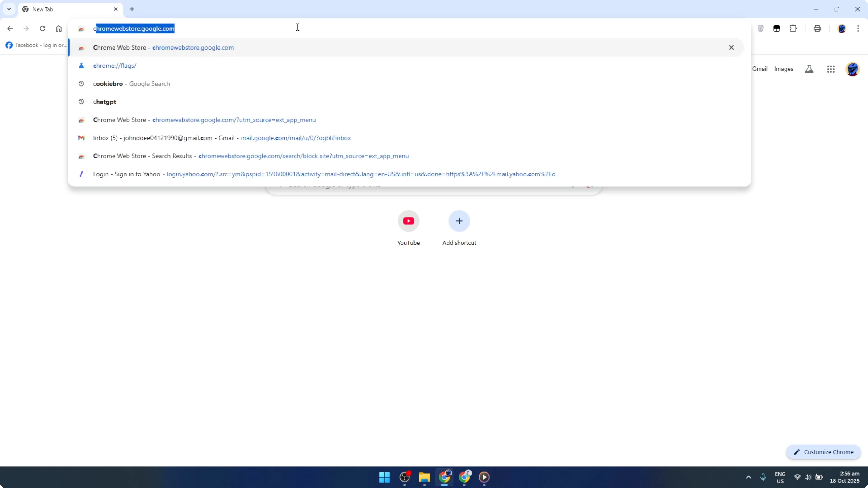
Task: Open the three-dot Chrome menu
Action: pos(859,29)
